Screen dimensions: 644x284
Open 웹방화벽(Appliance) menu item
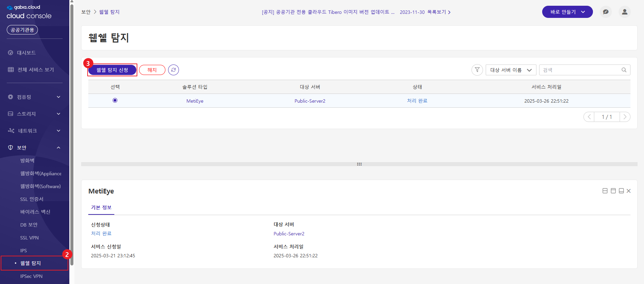[41, 173]
